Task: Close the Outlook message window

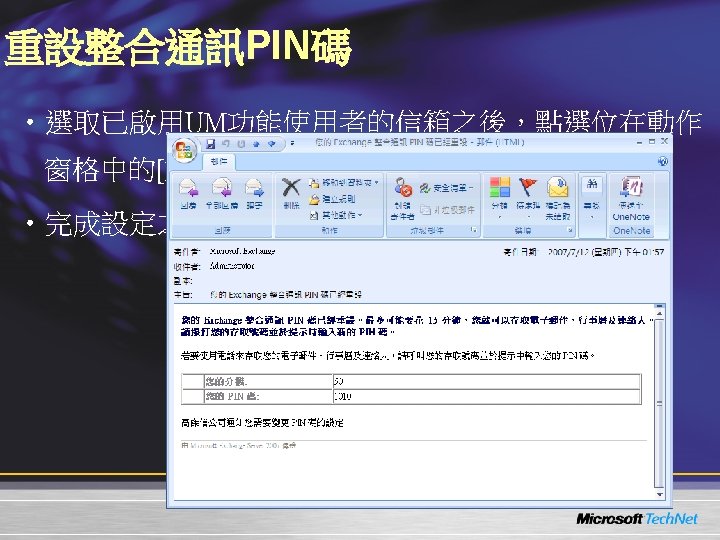Action: [664, 142]
